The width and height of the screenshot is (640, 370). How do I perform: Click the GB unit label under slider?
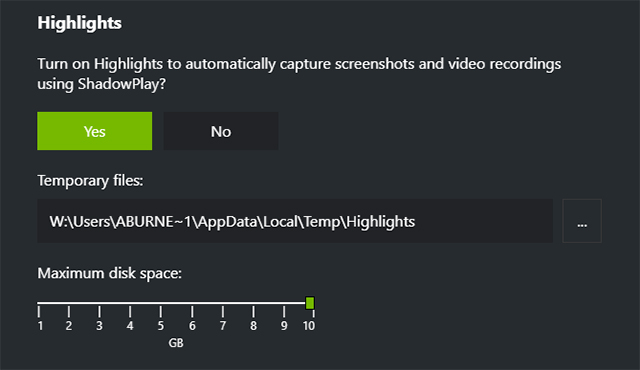(176, 343)
